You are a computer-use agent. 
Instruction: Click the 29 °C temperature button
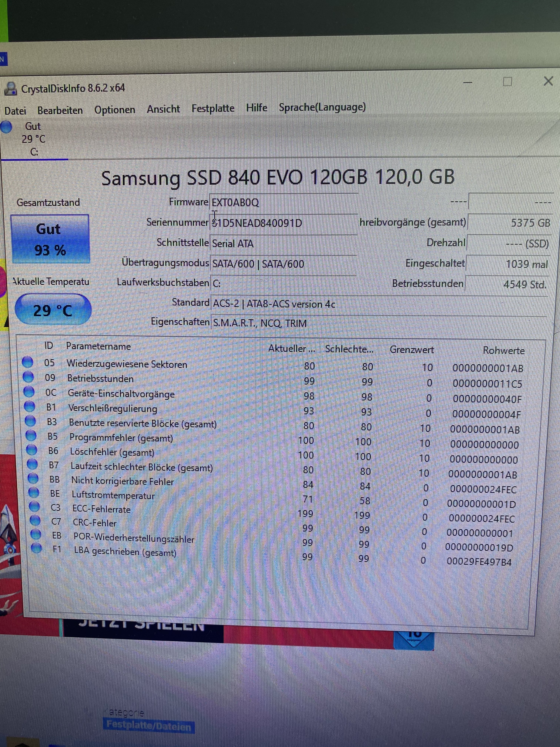pos(53,310)
